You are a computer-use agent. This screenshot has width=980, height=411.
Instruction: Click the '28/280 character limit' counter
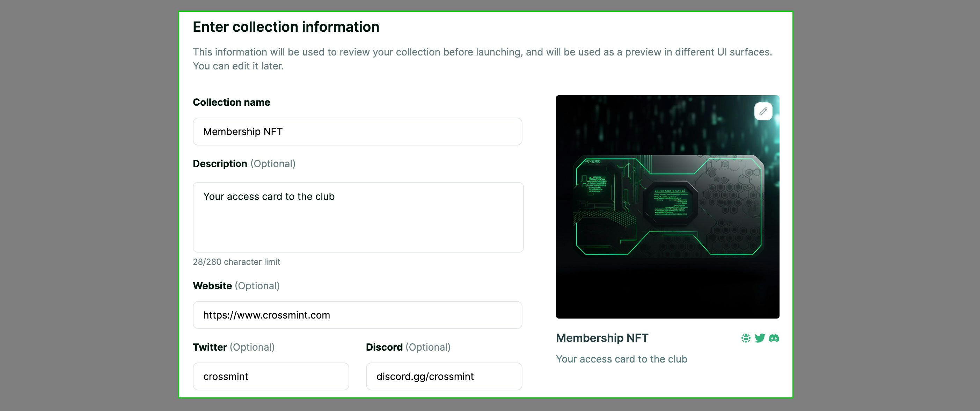pos(236,262)
